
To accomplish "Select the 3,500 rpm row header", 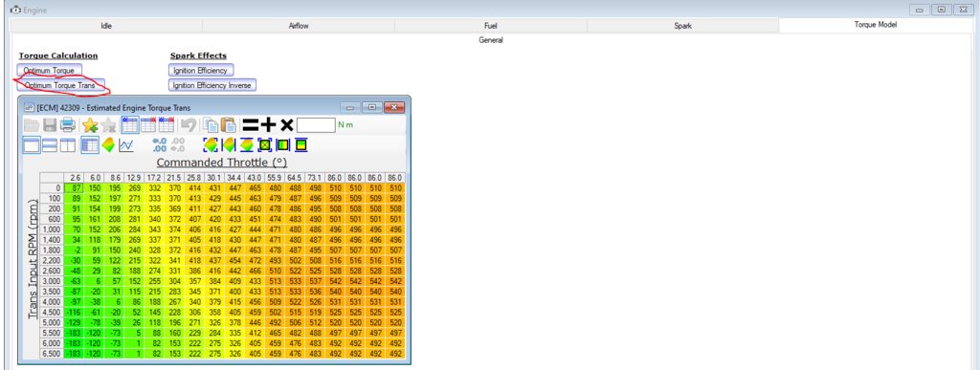I will coord(52,292).
